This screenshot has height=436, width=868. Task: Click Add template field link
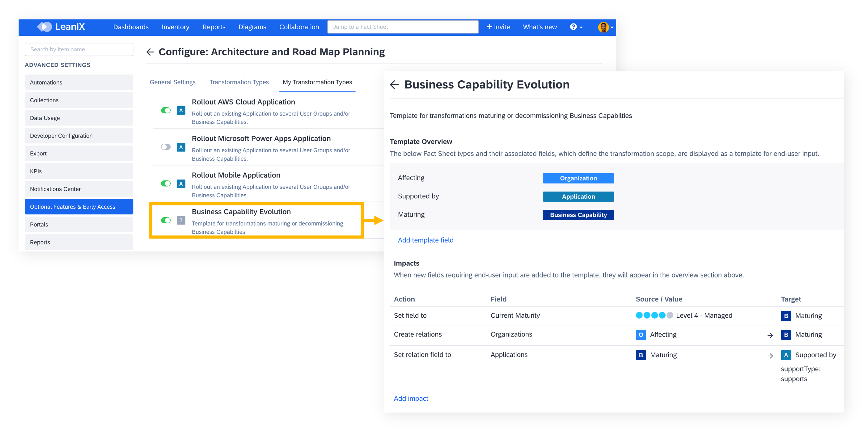426,240
